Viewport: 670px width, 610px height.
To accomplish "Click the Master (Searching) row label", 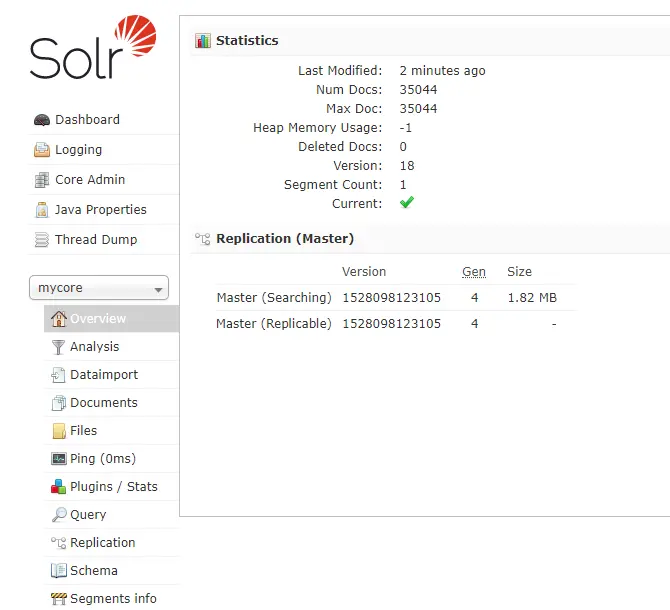I will (x=274, y=298).
